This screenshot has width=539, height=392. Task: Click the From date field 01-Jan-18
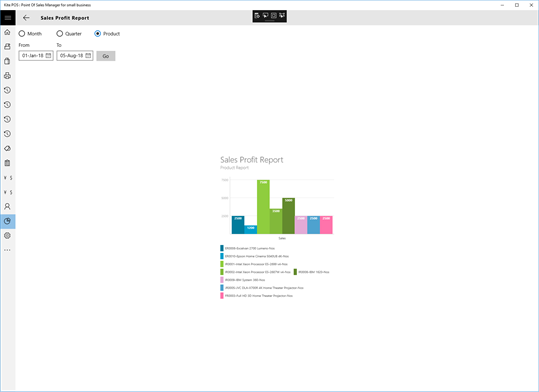[36, 55]
